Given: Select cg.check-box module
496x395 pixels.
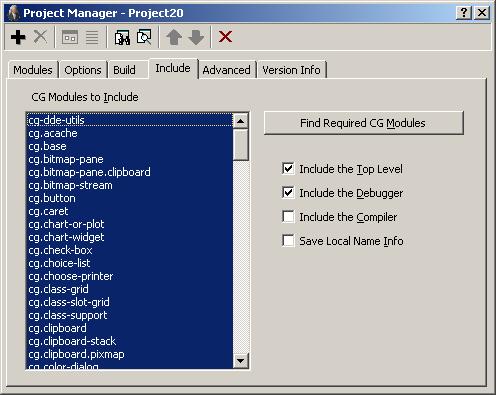Looking at the screenshot, I should tap(130, 250).
